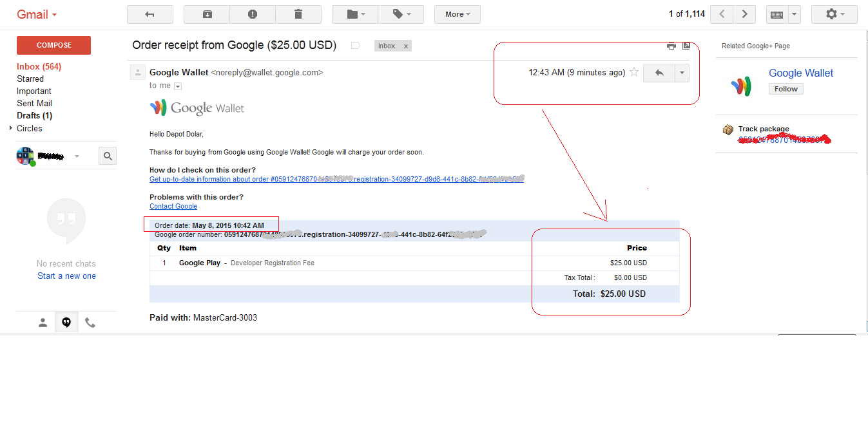Click the Google Wallet page logo

point(740,86)
